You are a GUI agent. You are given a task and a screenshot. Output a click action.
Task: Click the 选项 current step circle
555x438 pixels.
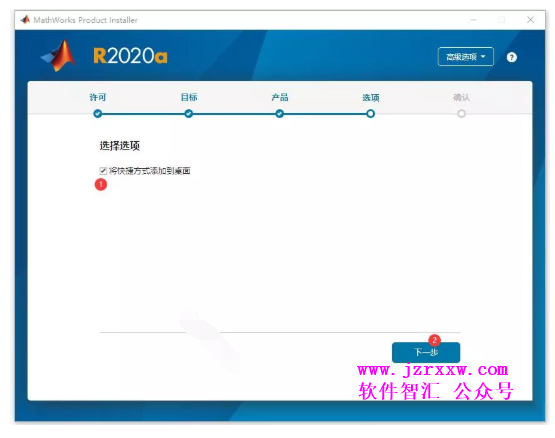pyautogui.click(x=371, y=114)
